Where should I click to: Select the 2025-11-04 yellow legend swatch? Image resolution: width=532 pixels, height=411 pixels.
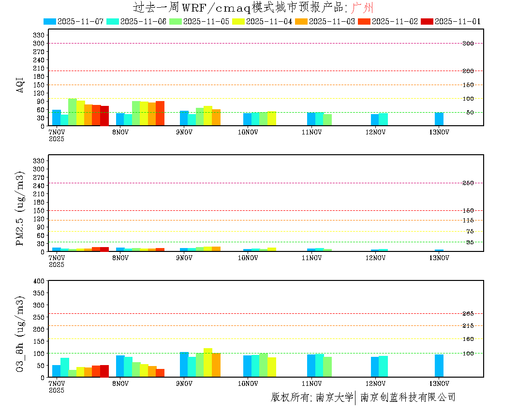coord(239,21)
